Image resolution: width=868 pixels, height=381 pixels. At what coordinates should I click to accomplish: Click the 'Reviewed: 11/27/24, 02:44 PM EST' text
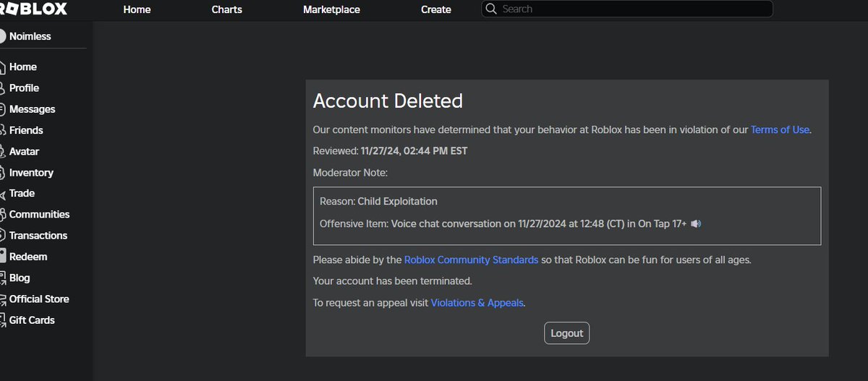pyautogui.click(x=390, y=151)
